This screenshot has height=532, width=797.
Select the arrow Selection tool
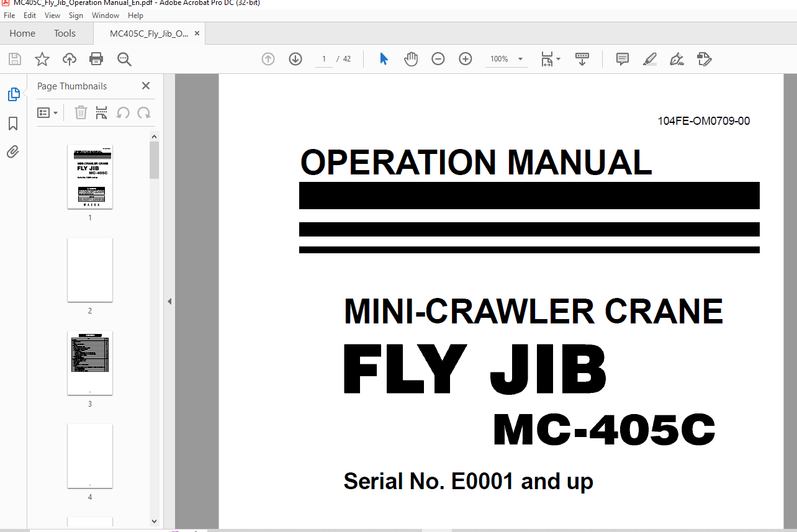coord(384,59)
